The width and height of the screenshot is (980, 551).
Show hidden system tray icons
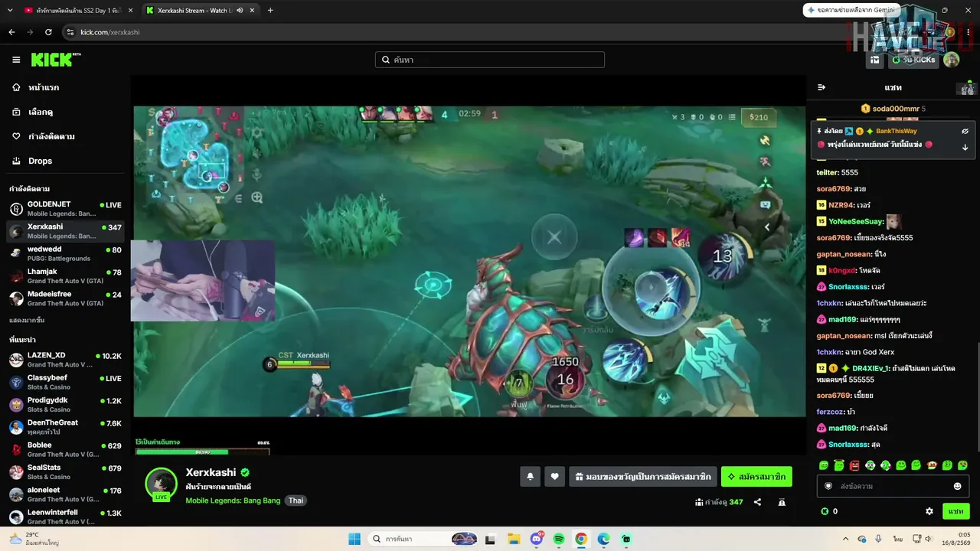845,539
